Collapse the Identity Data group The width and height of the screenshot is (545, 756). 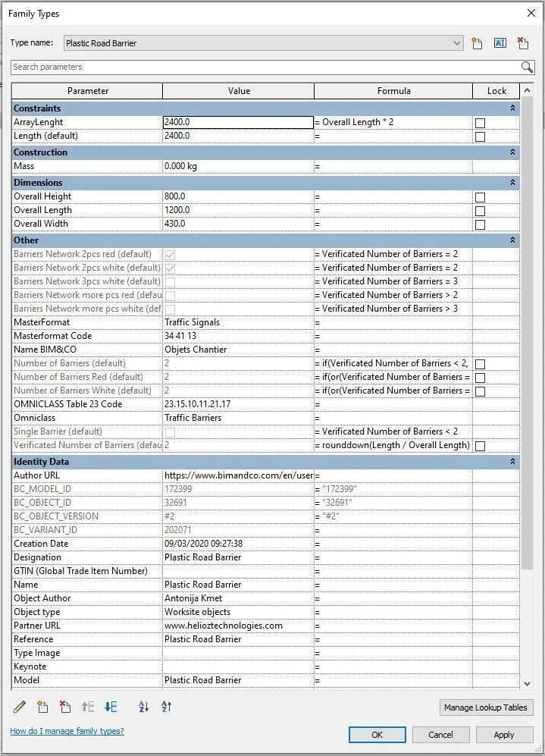[512, 462]
